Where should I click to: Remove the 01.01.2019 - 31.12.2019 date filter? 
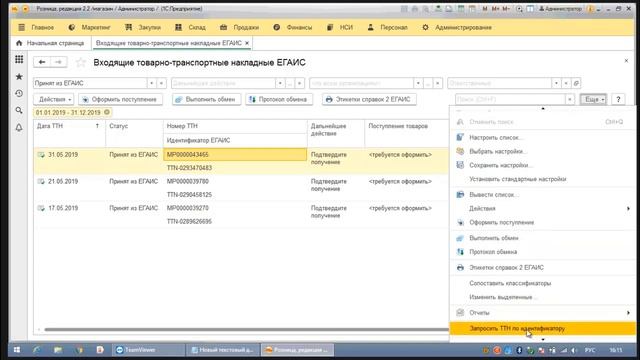(107, 112)
